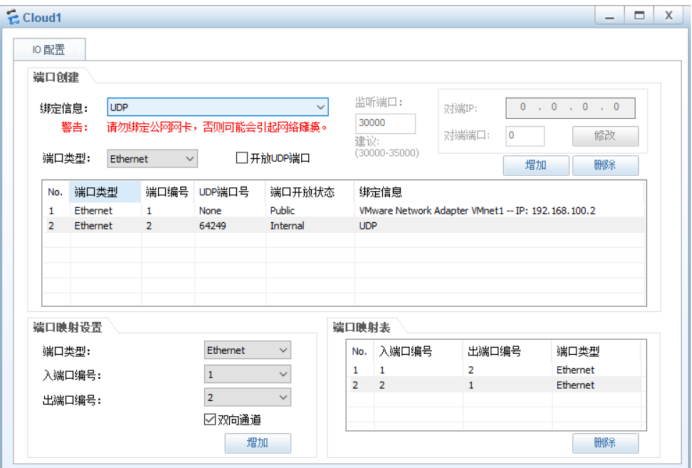Open the 出端口编号 dropdown
This screenshot has width=692, height=468.
tap(247, 397)
